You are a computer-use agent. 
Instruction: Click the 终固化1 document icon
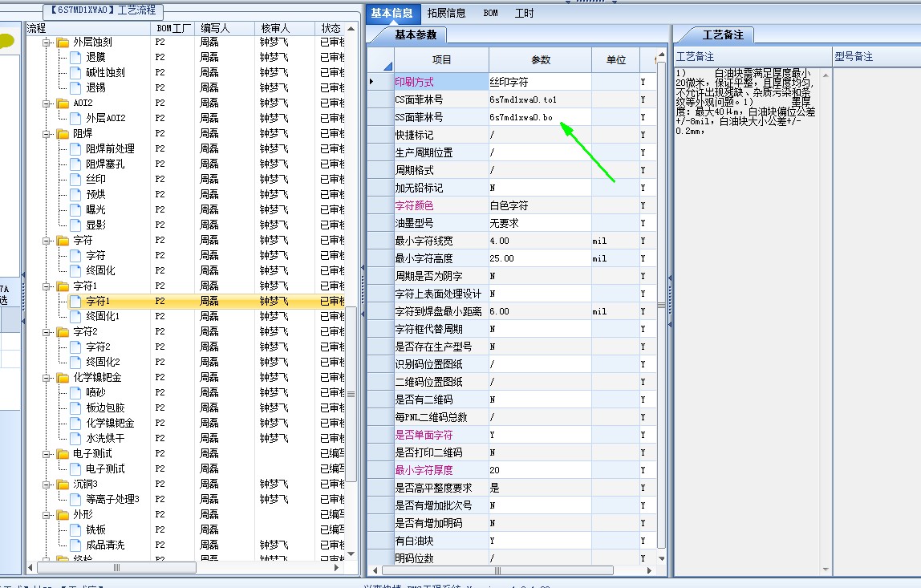(75, 317)
